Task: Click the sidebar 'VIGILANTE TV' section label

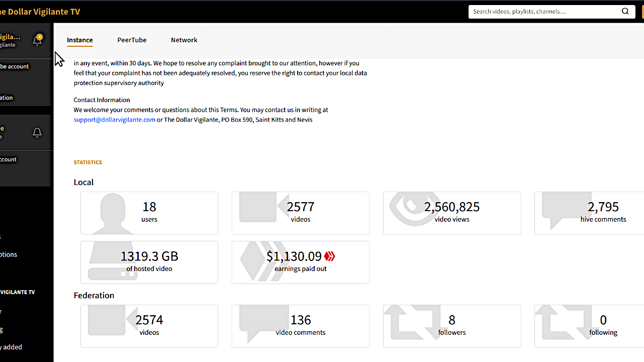Action: (x=18, y=292)
